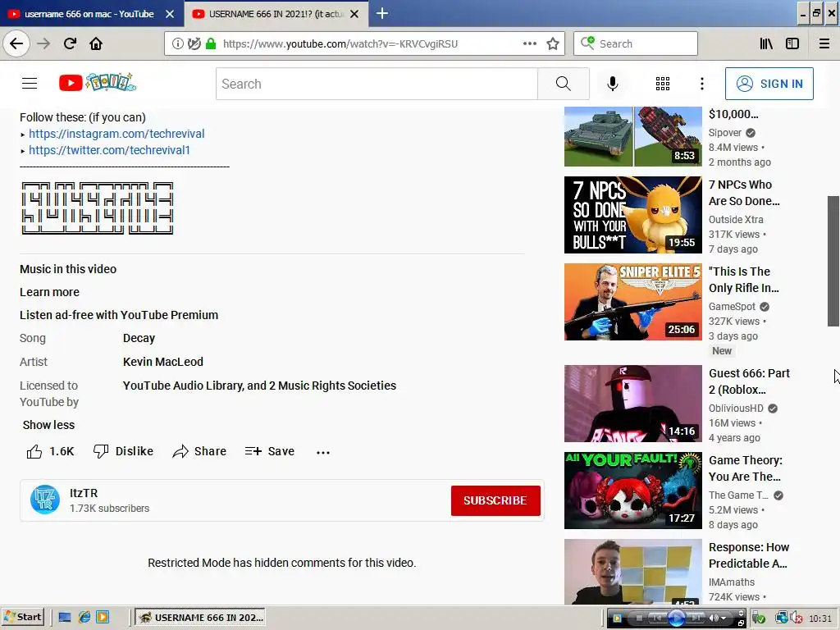Open '7 NPCs Who Are So Done' thumbnail
The width and height of the screenshot is (840, 630).
tap(632, 215)
